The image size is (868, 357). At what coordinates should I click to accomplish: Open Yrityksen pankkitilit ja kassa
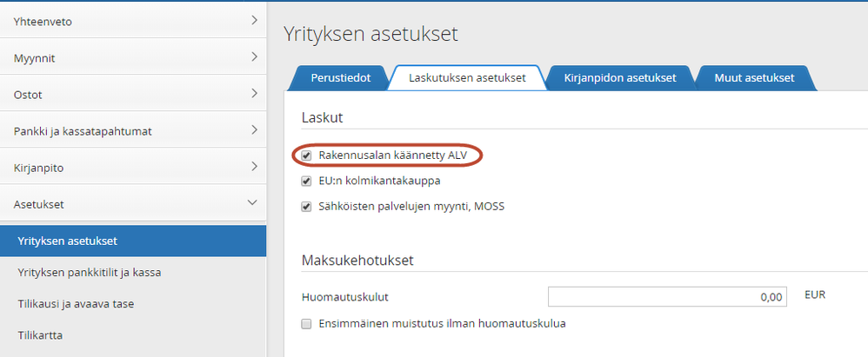click(x=89, y=272)
